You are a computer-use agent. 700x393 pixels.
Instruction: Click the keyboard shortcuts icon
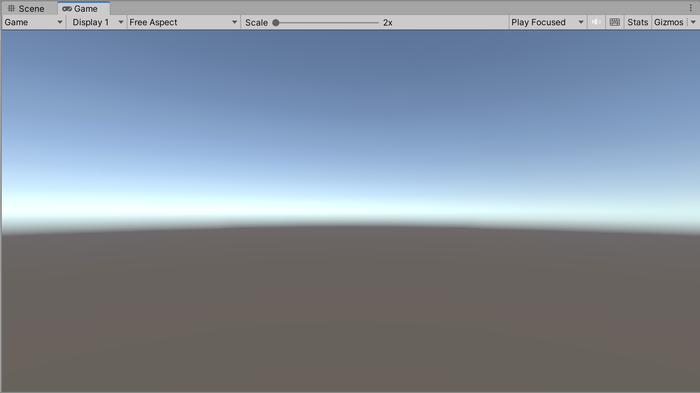(x=615, y=22)
